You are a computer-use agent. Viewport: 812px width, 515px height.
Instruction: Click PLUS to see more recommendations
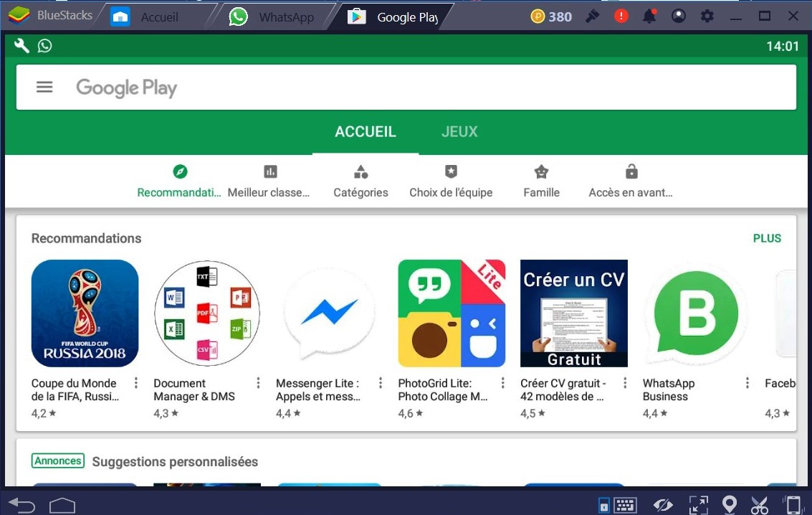click(767, 238)
